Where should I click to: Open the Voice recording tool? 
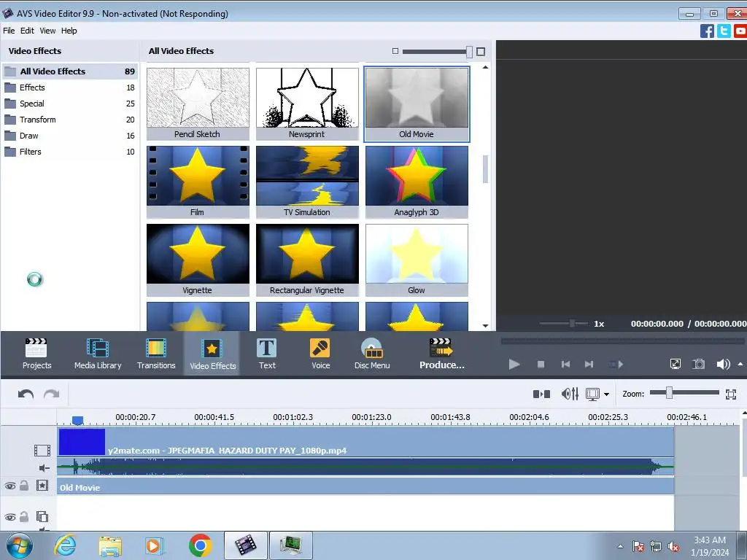coord(320,354)
